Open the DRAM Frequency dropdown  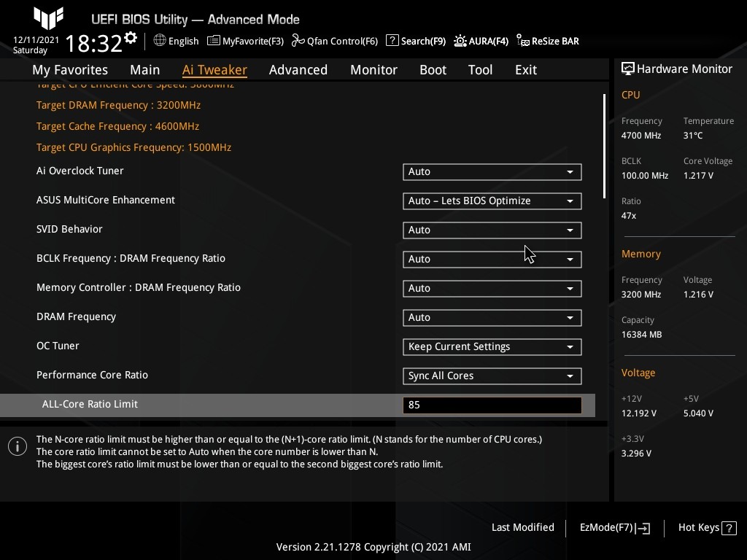click(x=492, y=318)
